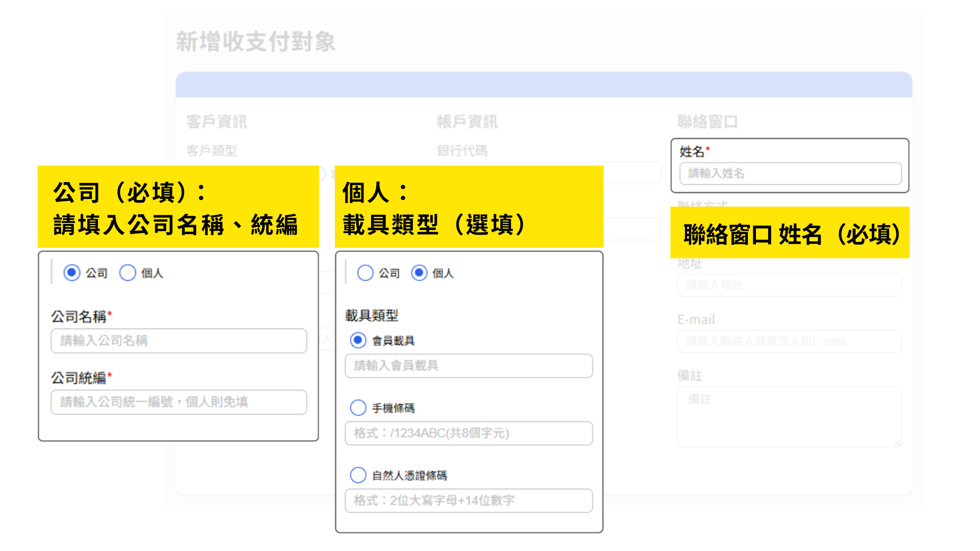Focus the 地址 input field
Screen dimensions: 980x551
(x=789, y=285)
